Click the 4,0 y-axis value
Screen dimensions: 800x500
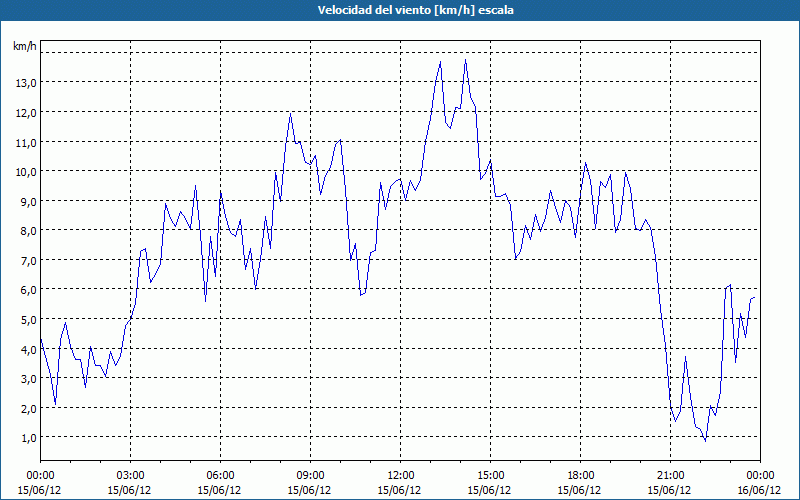pos(28,349)
